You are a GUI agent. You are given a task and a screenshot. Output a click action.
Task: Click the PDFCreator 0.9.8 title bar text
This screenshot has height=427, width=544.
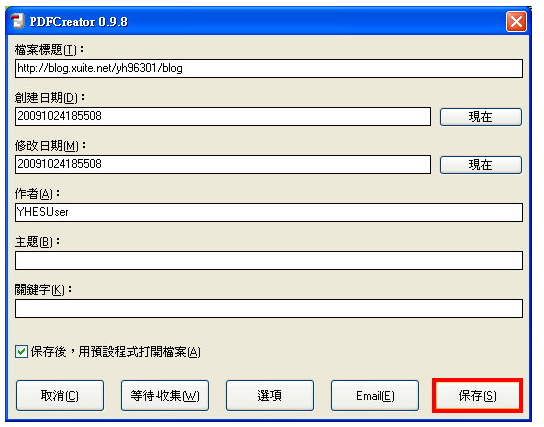(x=78, y=22)
